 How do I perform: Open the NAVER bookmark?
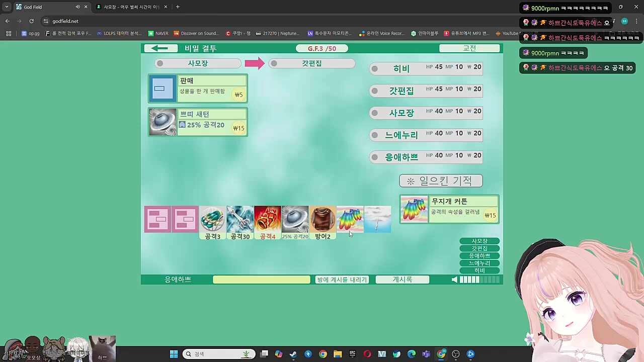point(158,34)
